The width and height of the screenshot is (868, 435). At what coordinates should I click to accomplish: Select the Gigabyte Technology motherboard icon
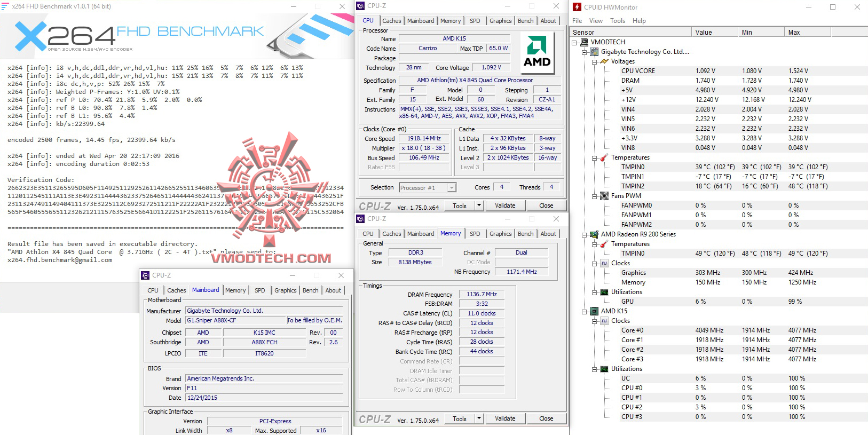pos(594,52)
